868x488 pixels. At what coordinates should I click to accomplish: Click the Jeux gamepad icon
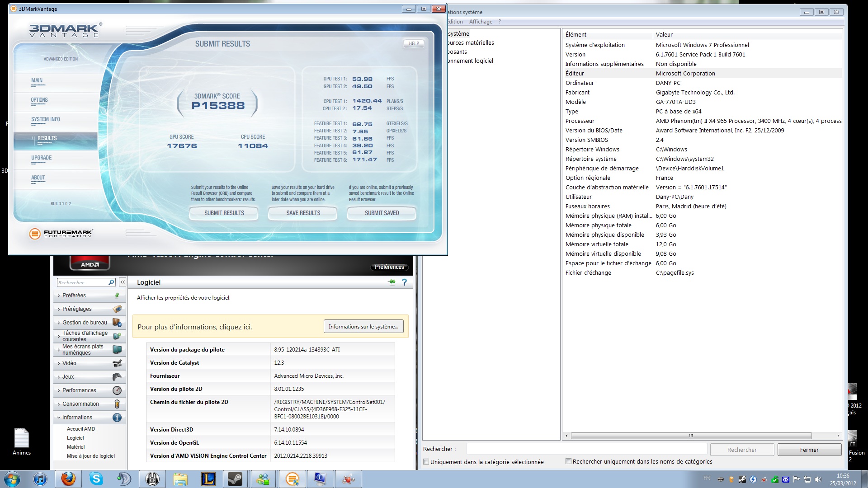(117, 377)
